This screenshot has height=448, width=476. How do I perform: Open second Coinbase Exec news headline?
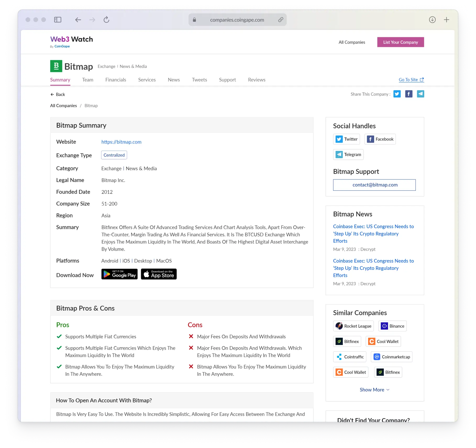[373, 268]
